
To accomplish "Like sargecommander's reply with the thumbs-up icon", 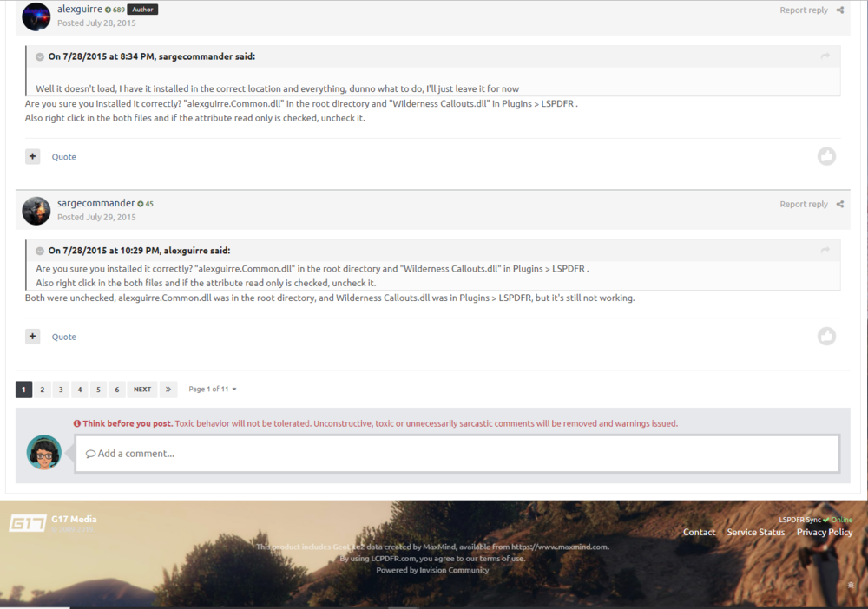I will coord(826,337).
